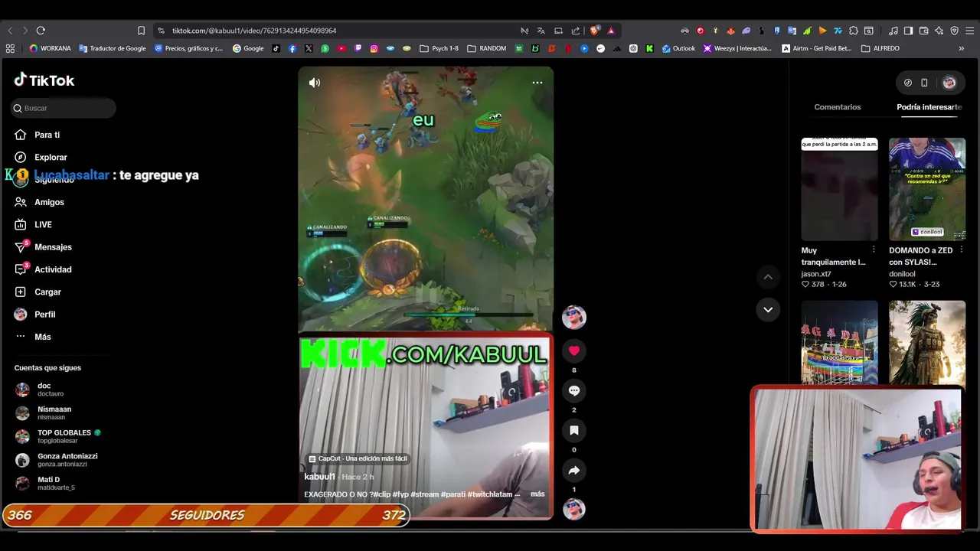The image size is (980, 551).
Task: Open sound disc avatar below share
Action: point(574,509)
